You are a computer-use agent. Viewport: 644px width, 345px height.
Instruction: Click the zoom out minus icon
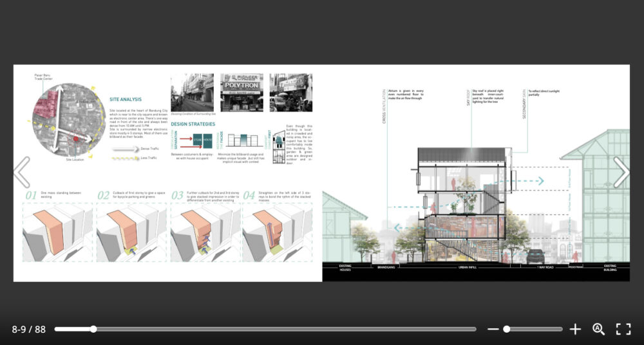pos(493,329)
